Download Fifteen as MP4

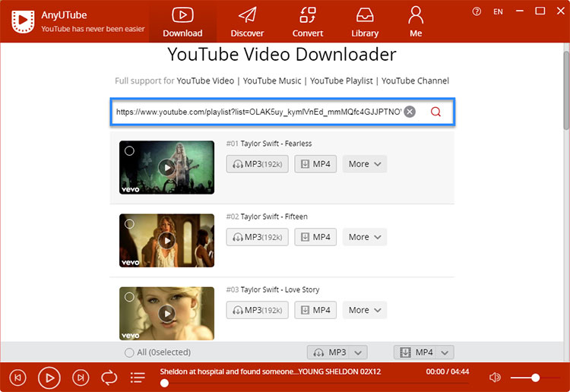click(x=315, y=237)
